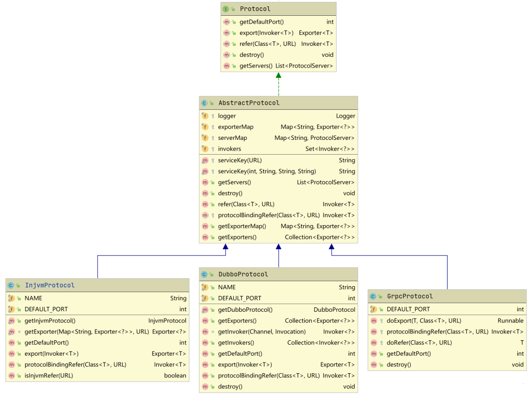Select the Protocol interface header

279,9
